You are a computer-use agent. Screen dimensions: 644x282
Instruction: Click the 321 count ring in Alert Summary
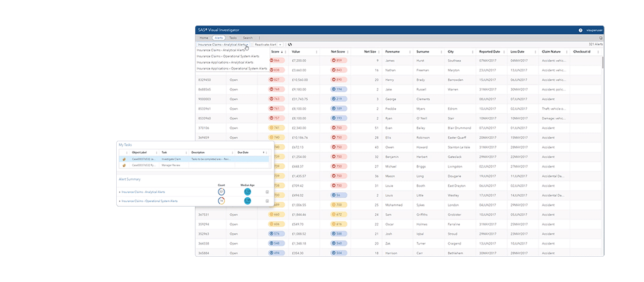[x=221, y=192]
